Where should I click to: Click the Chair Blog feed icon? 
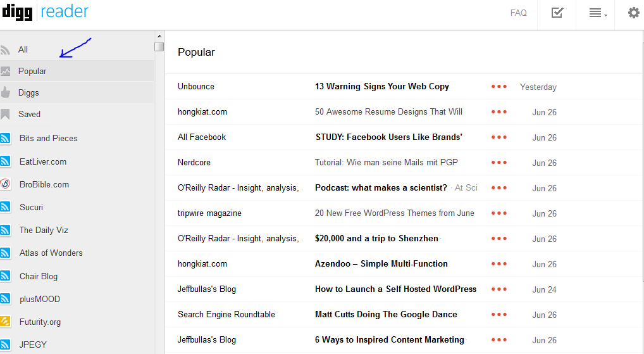click(x=5, y=276)
